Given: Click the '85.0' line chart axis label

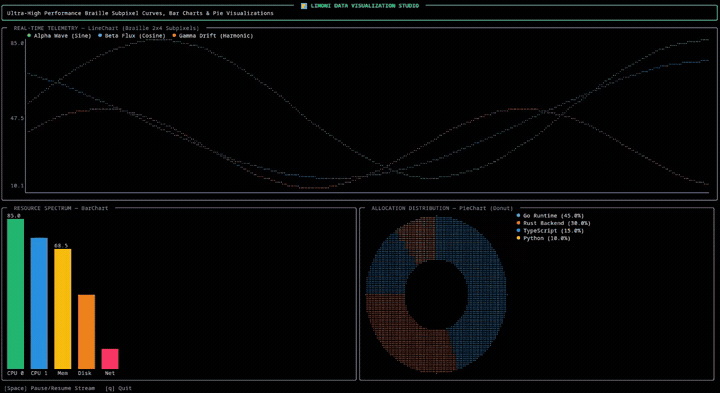Looking at the screenshot, I should [x=18, y=43].
